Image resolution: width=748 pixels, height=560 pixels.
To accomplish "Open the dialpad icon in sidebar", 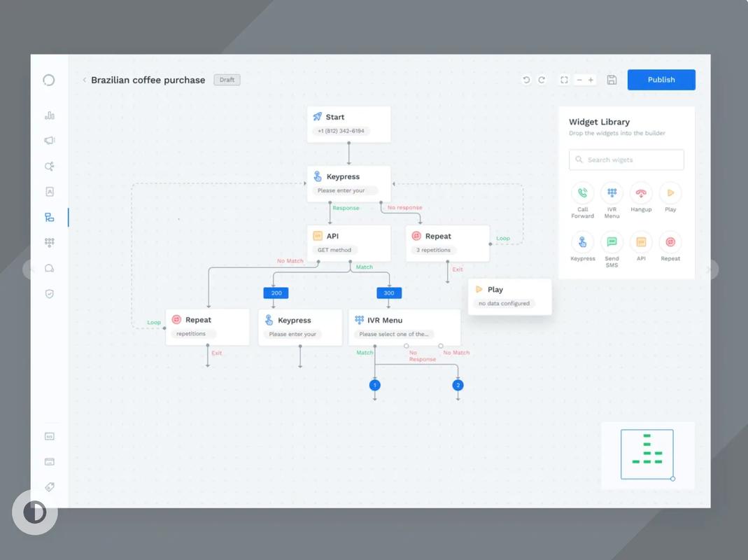I will pos(49,242).
